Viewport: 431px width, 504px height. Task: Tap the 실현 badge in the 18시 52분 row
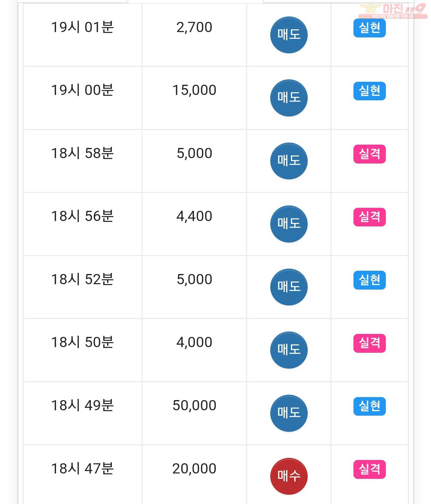pyautogui.click(x=369, y=280)
